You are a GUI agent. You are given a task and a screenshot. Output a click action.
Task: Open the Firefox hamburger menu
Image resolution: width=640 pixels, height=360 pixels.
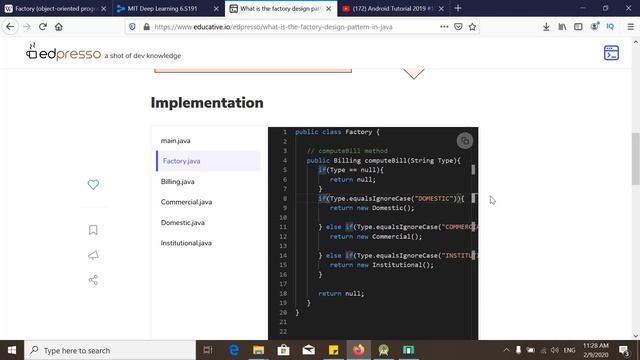click(x=631, y=27)
